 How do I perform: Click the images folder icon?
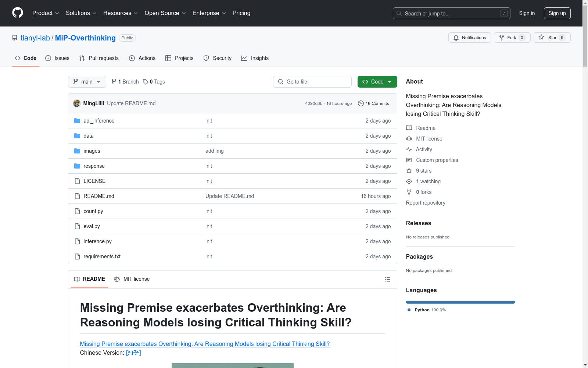tap(77, 151)
